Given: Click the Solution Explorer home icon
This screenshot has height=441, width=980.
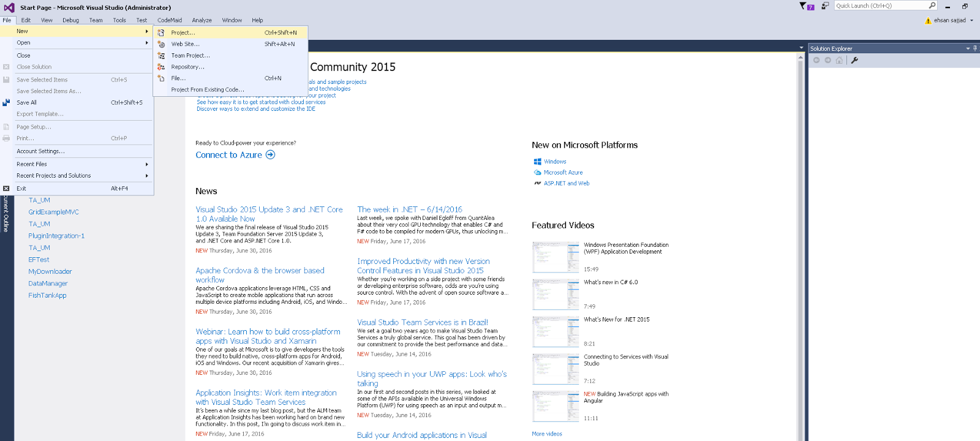Looking at the screenshot, I should click(x=839, y=60).
